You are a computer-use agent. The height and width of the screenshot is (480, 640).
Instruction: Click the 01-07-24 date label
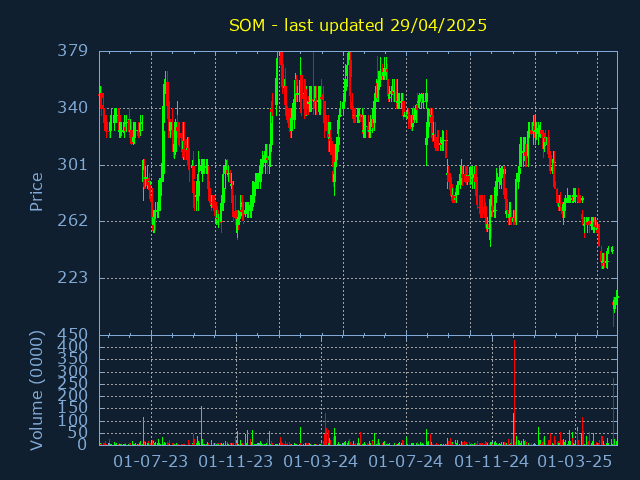(x=405, y=462)
